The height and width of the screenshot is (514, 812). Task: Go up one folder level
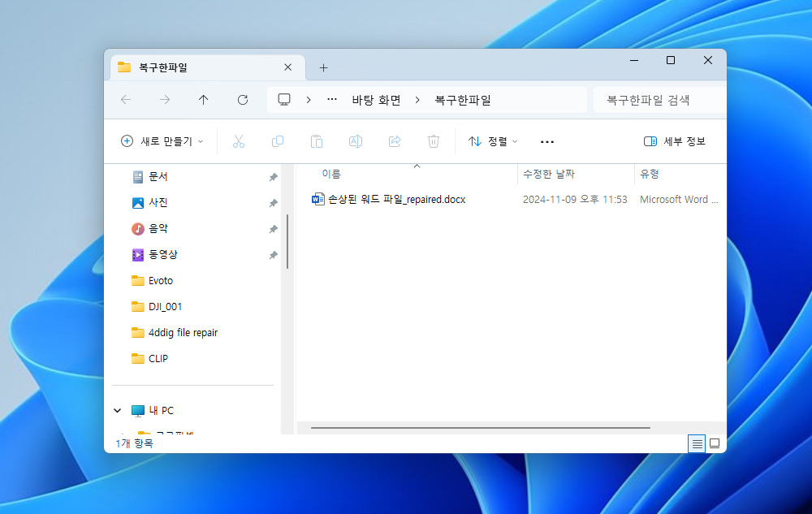point(204,100)
